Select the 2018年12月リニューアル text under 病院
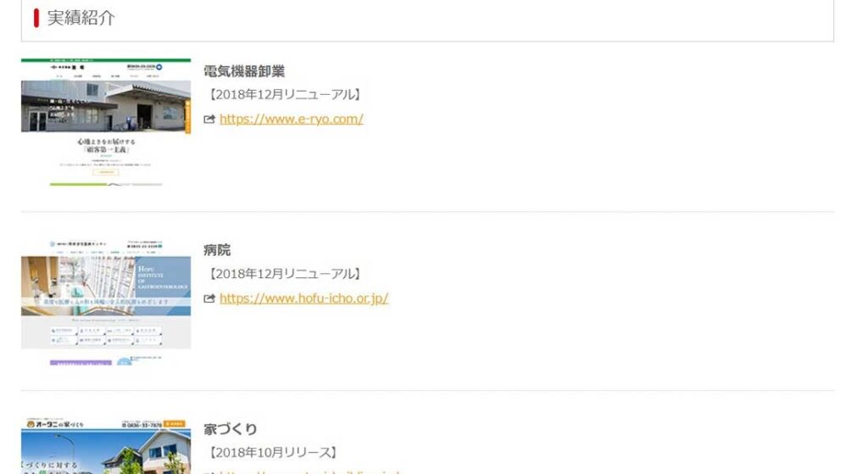 [284, 274]
